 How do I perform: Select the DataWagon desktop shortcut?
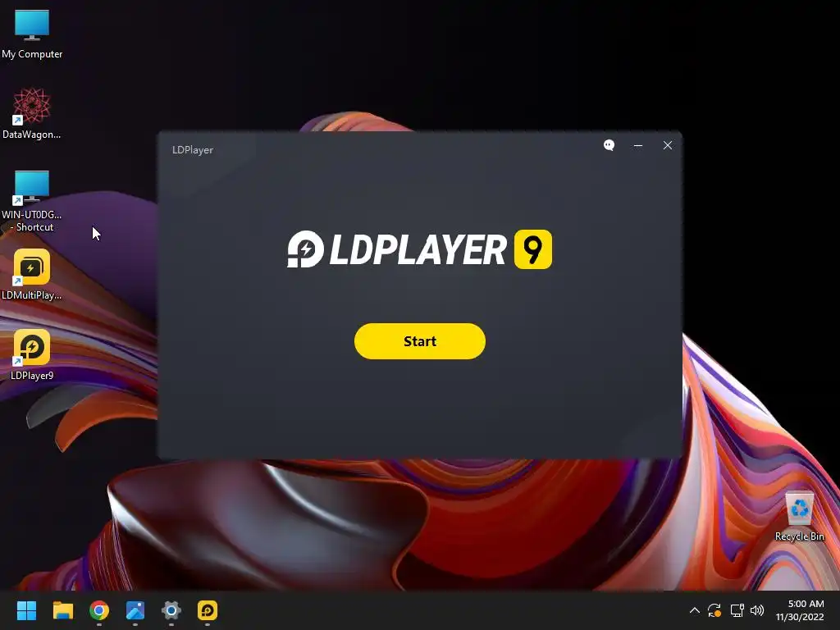pos(32,113)
